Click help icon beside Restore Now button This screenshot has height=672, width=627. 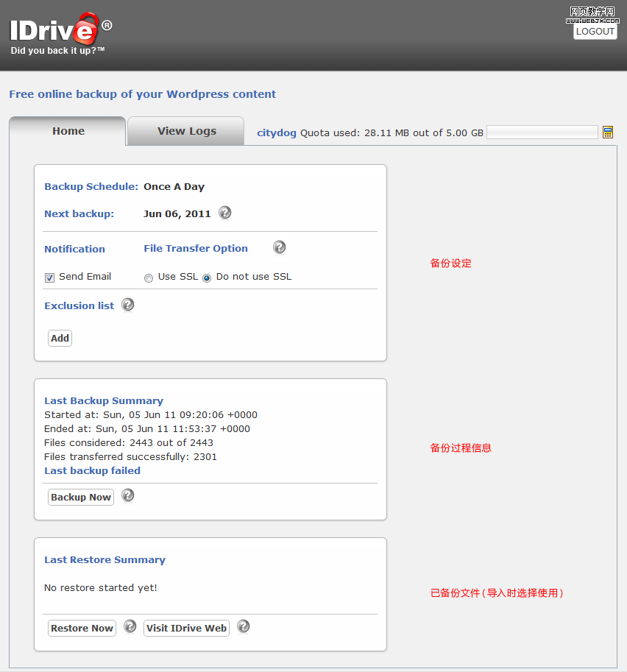click(130, 627)
